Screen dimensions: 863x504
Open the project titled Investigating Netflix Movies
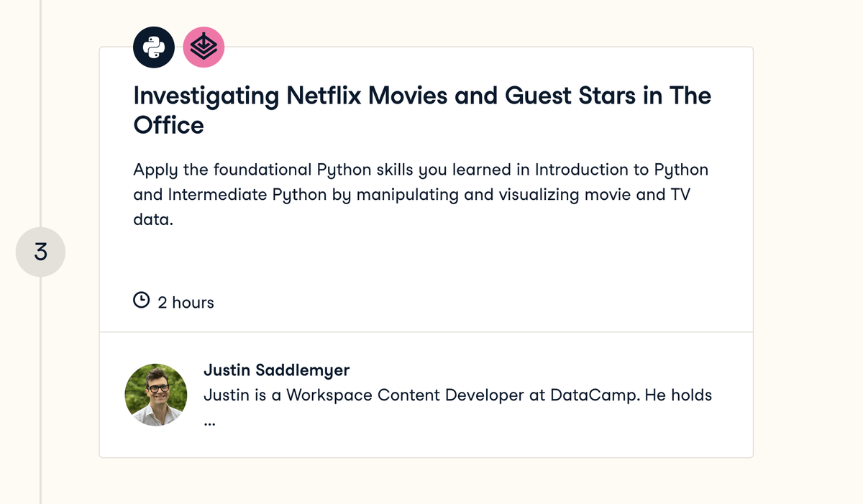[x=421, y=109]
